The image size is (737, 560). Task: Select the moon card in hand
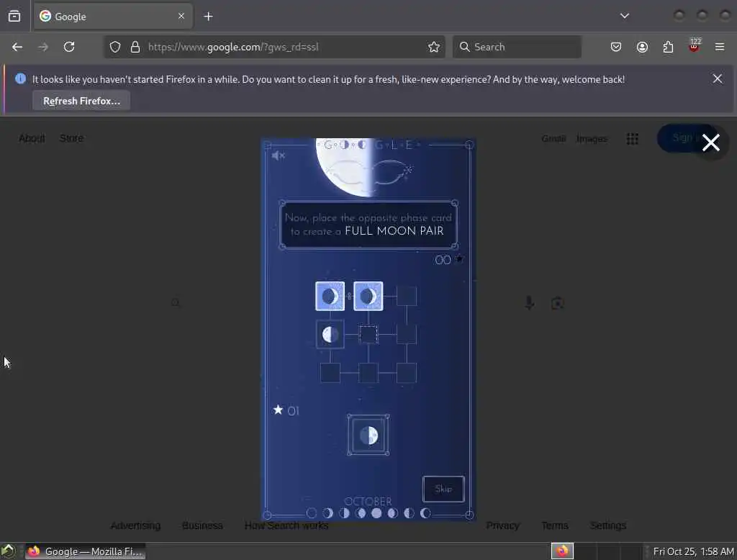coord(368,435)
